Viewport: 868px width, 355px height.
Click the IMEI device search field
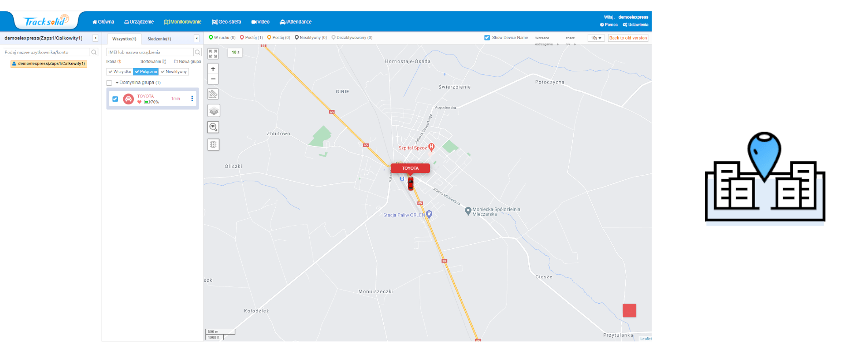(x=150, y=52)
